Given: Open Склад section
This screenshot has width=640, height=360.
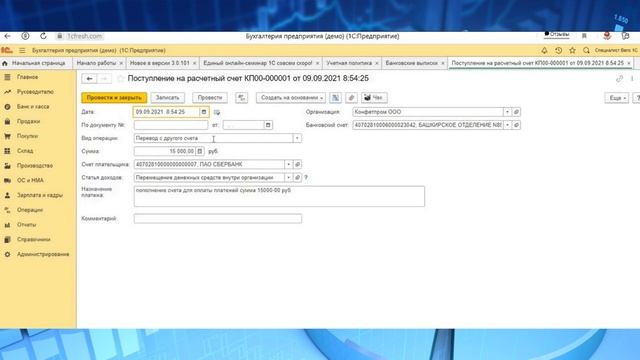Looking at the screenshot, I should coord(25,151).
